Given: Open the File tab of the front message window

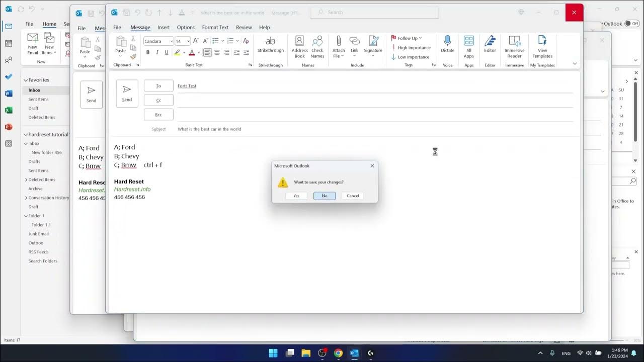Looking at the screenshot, I should point(117,27).
